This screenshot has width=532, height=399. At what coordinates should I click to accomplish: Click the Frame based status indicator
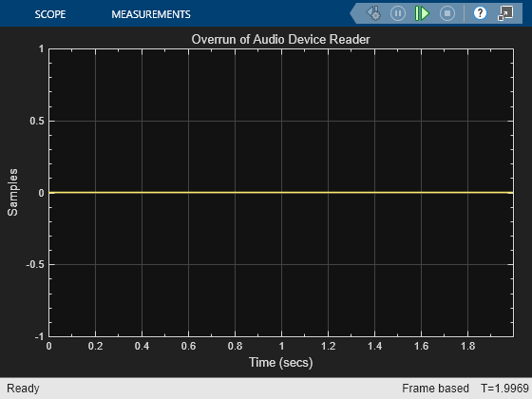click(435, 389)
